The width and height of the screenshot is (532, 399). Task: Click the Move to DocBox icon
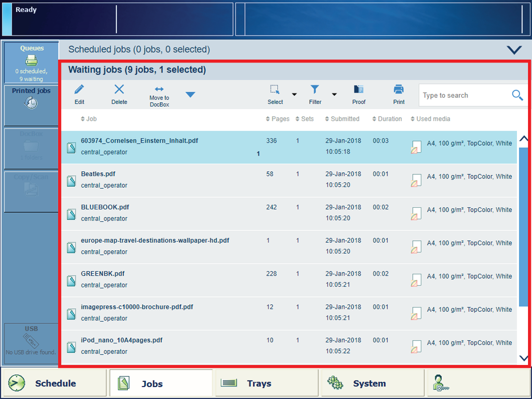pyautogui.click(x=159, y=90)
